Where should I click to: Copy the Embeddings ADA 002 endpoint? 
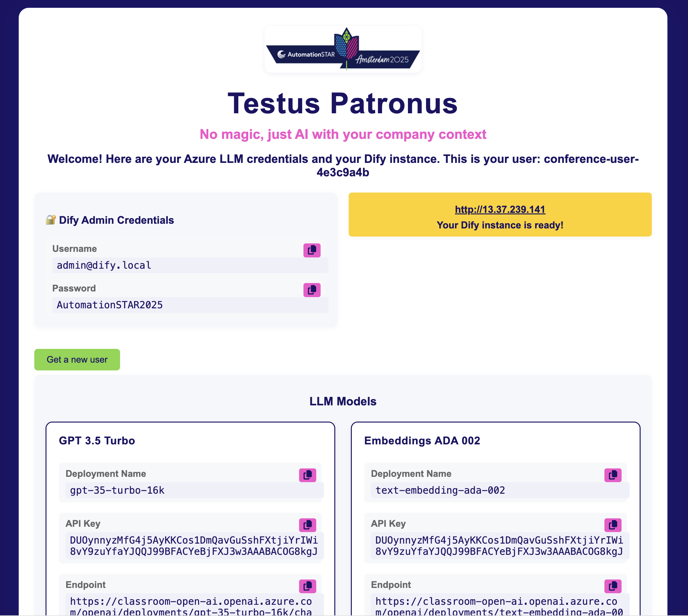(x=613, y=586)
